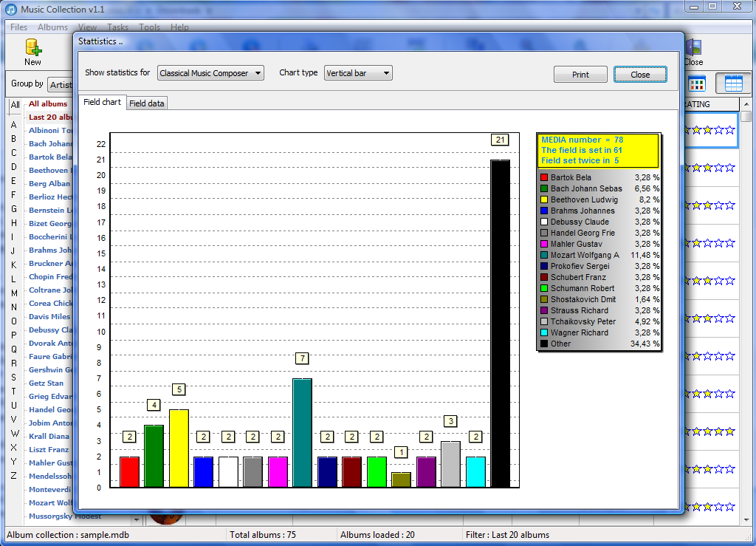This screenshot has height=546, width=756.
Task: Click the yellow Beethoven bar in chart
Action: coord(179,448)
